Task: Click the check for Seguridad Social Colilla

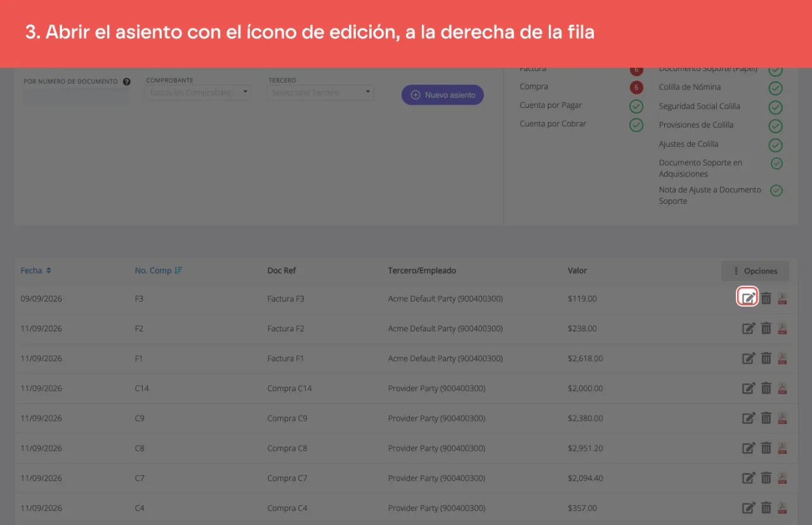Action: click(x=775, y=107)
